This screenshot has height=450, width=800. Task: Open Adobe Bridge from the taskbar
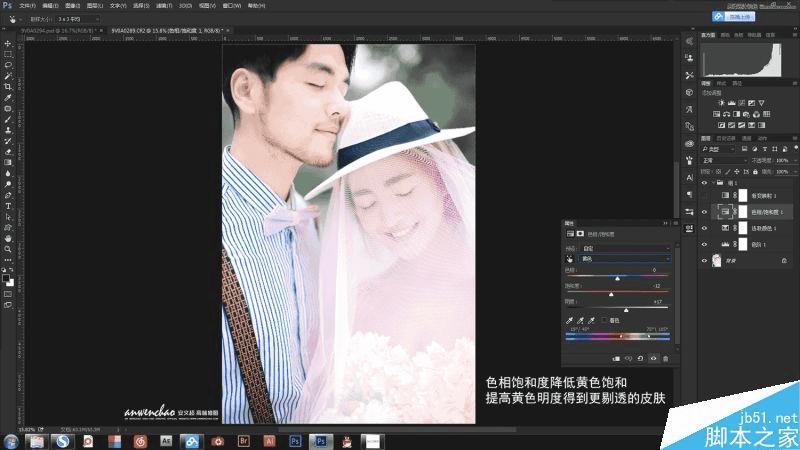pyautogui.click(x=243, y=440)
